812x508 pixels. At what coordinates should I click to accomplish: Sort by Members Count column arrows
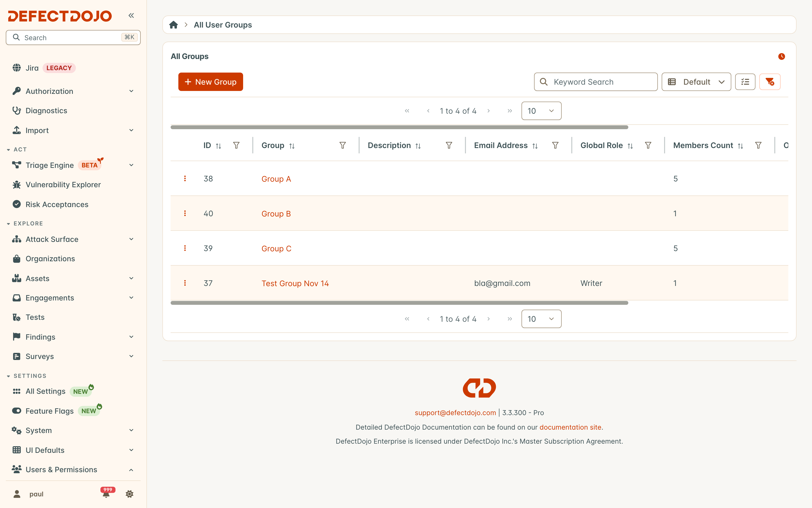(740, 146)
